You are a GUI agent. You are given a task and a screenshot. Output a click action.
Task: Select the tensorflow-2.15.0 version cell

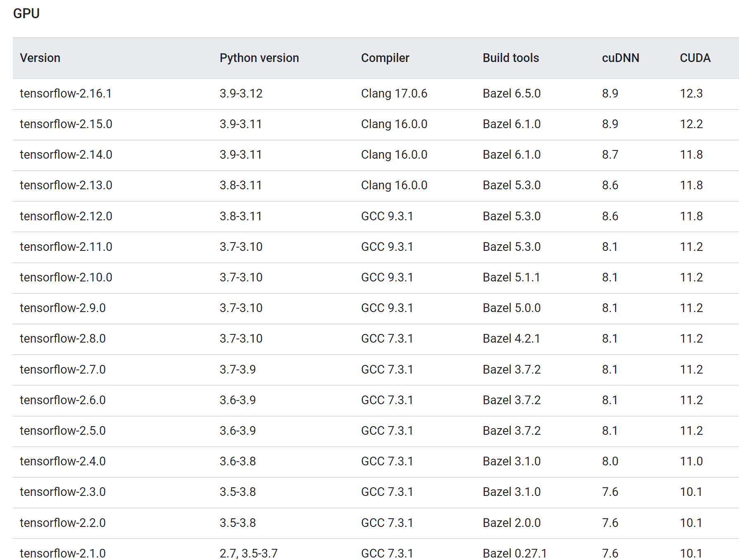(66, 124)
